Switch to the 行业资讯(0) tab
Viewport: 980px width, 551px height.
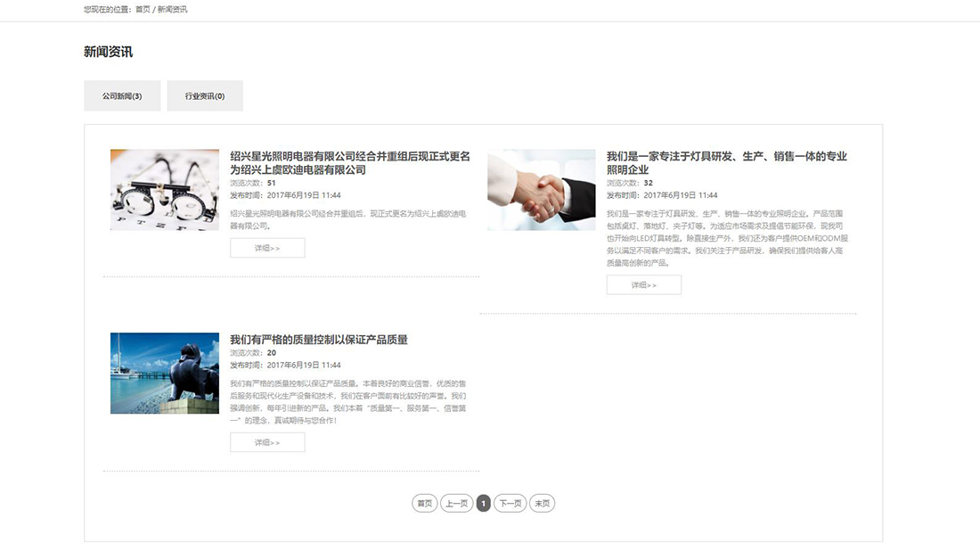[204, 95]
